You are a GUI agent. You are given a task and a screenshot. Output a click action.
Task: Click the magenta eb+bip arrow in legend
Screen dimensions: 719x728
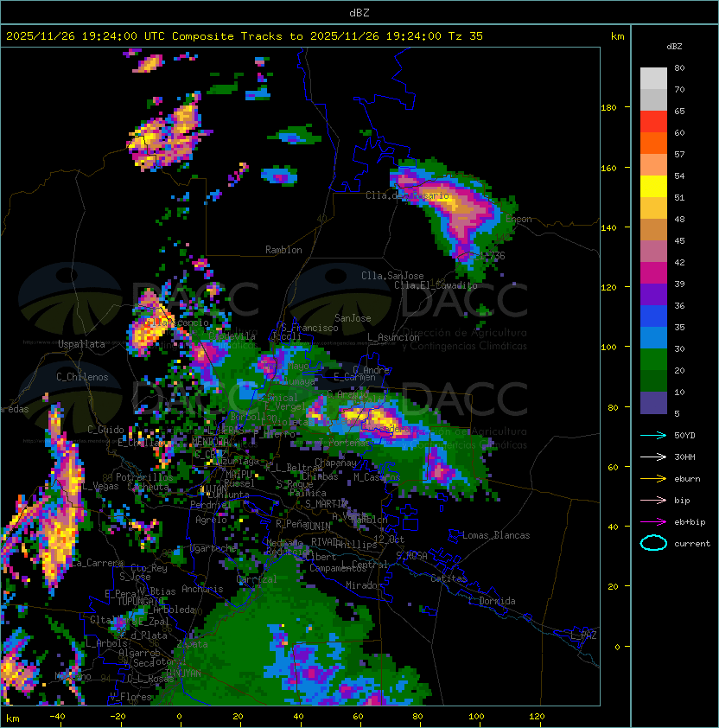[653, 522]
